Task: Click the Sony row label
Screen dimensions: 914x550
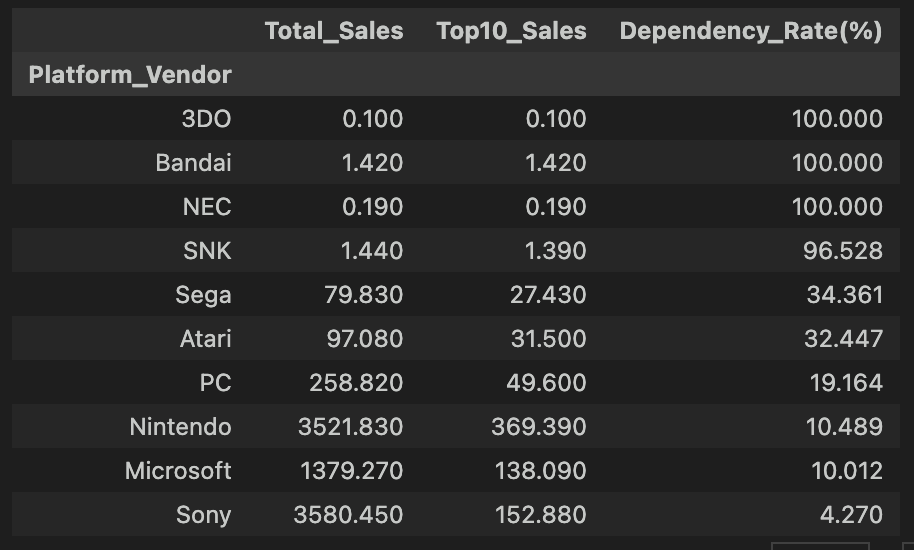Action: point(203,515)
